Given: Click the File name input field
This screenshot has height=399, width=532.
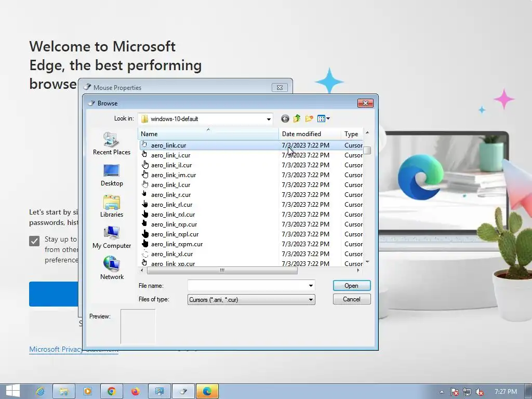Looking at the screenshot, I should click(247, 285).
